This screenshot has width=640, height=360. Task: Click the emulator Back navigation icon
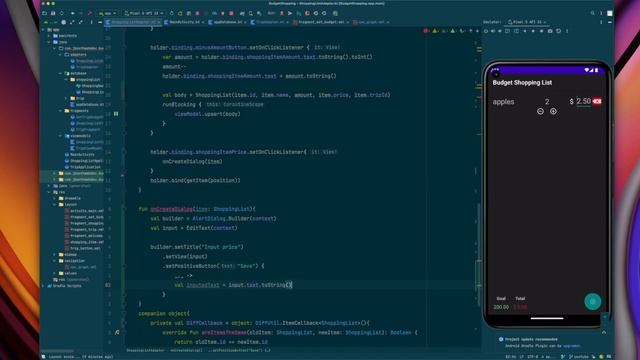pos(525,31)
